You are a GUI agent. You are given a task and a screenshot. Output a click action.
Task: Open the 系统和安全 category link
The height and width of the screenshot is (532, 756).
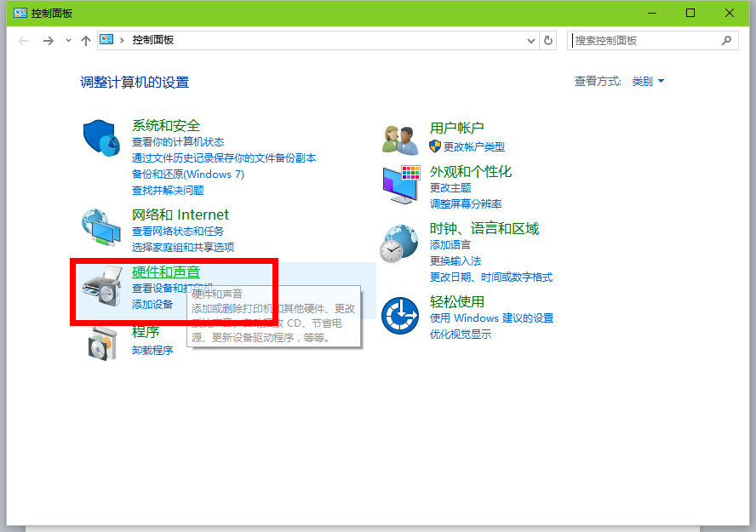[166, 126]
